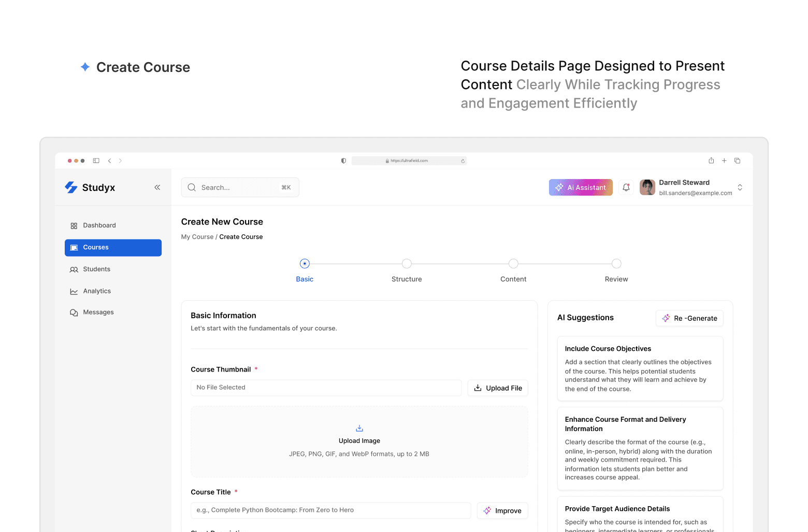
Task: Click the browser forward arrow
Action: pos(120,161)
